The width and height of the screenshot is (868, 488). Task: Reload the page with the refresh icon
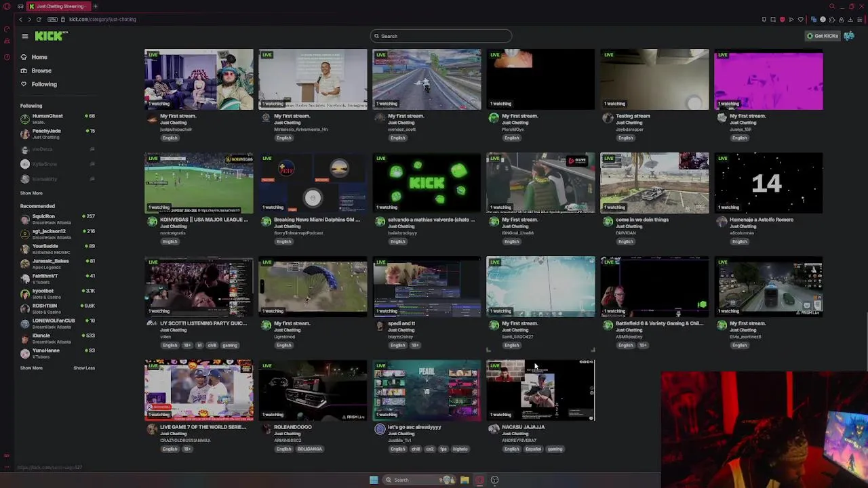(x=39, y=19)
